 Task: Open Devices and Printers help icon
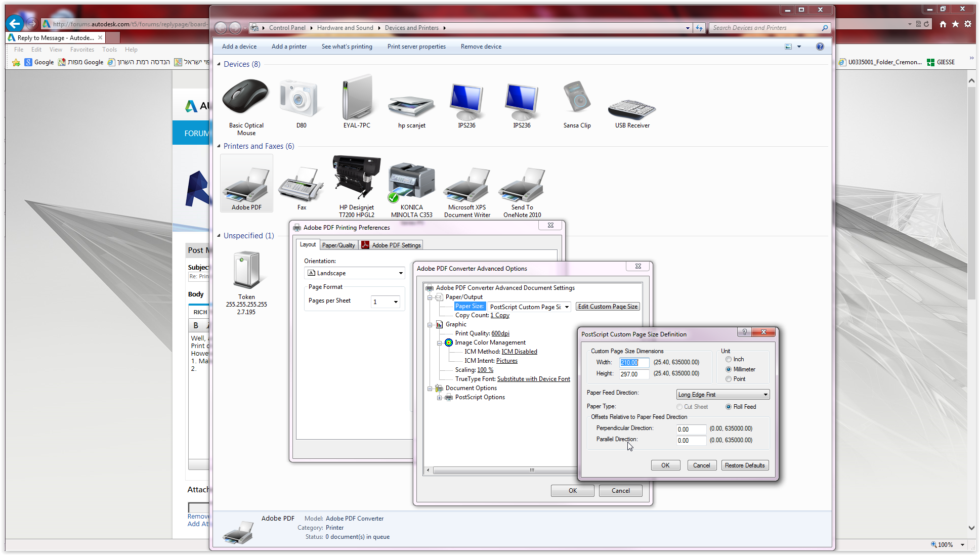click(820, 47)
